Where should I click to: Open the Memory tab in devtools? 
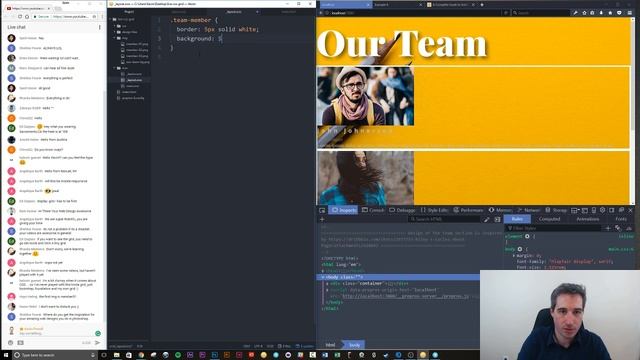pos(500,210)
